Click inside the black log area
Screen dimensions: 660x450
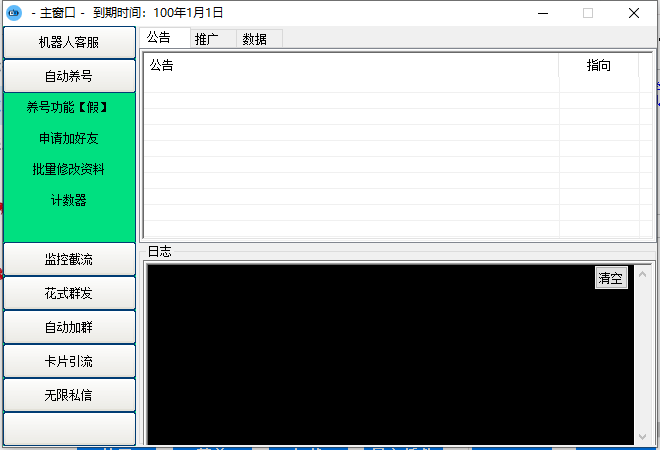pyautogui.click(x=390, y=354)
